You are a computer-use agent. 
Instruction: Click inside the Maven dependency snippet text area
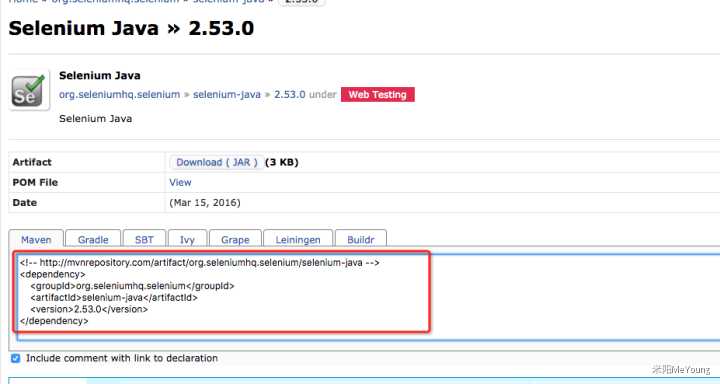[x=367, y=296]
